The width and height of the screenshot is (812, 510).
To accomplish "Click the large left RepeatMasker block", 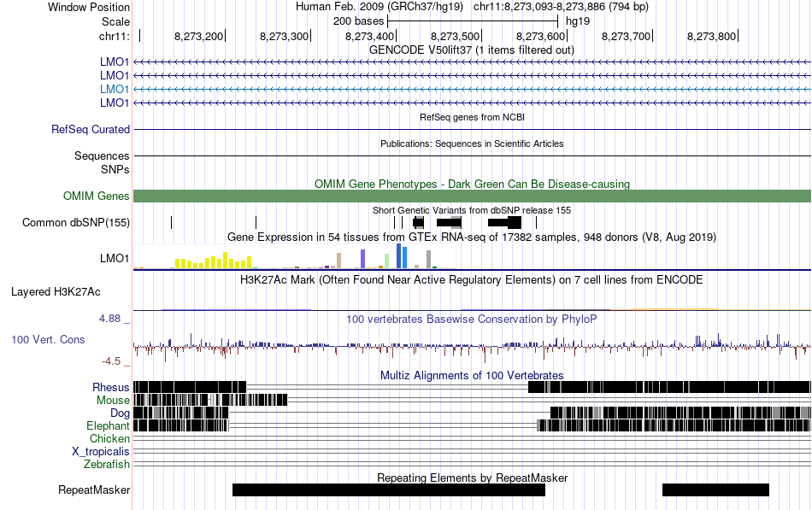I will coord(388,489).
